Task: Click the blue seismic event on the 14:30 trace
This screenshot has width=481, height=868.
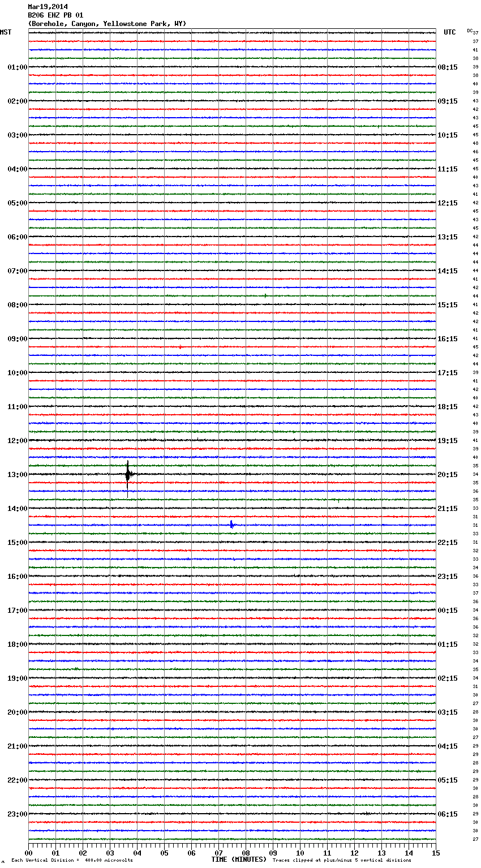Action: point(232,525)
